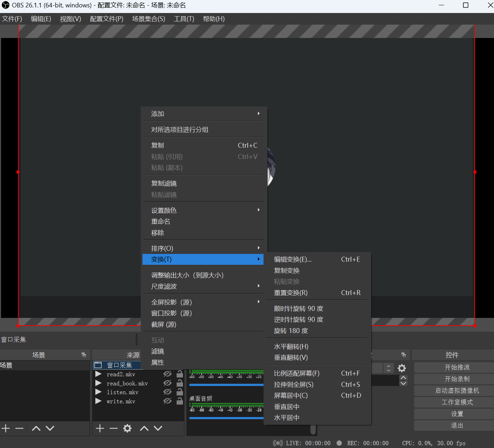Click the REC recording status dot
494x448 pixels.
[x=339, y=443]
